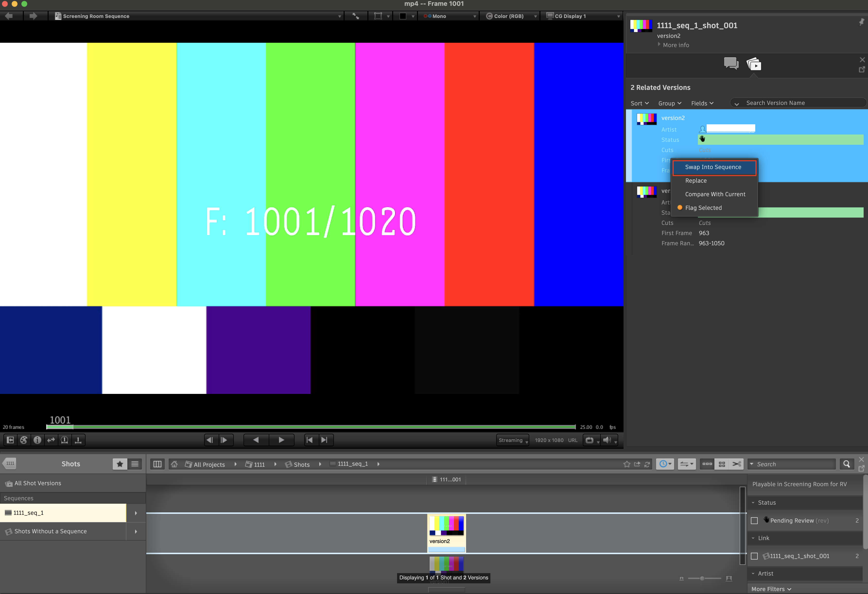
Task: Click the info icon below the timeline
Action: [37, 440]
